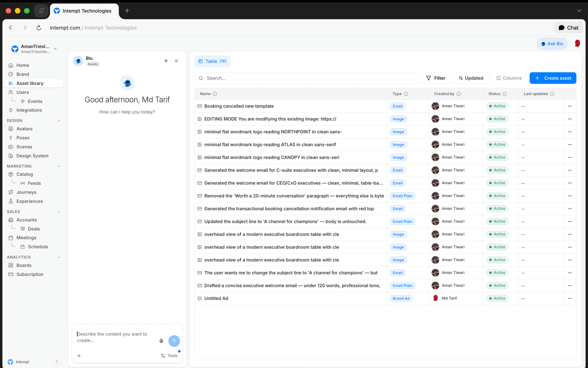
Task: Click 'minimal flat wordmark logo reading ATLAS' row
Action: [270, 145]
